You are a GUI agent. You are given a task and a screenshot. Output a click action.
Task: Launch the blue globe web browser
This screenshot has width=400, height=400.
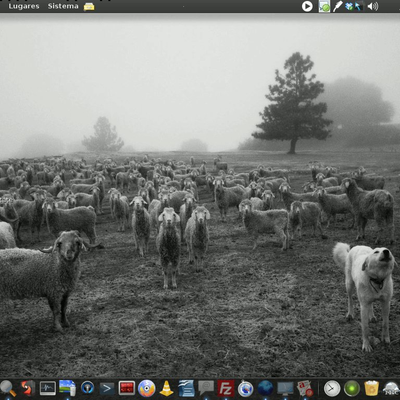265,388
